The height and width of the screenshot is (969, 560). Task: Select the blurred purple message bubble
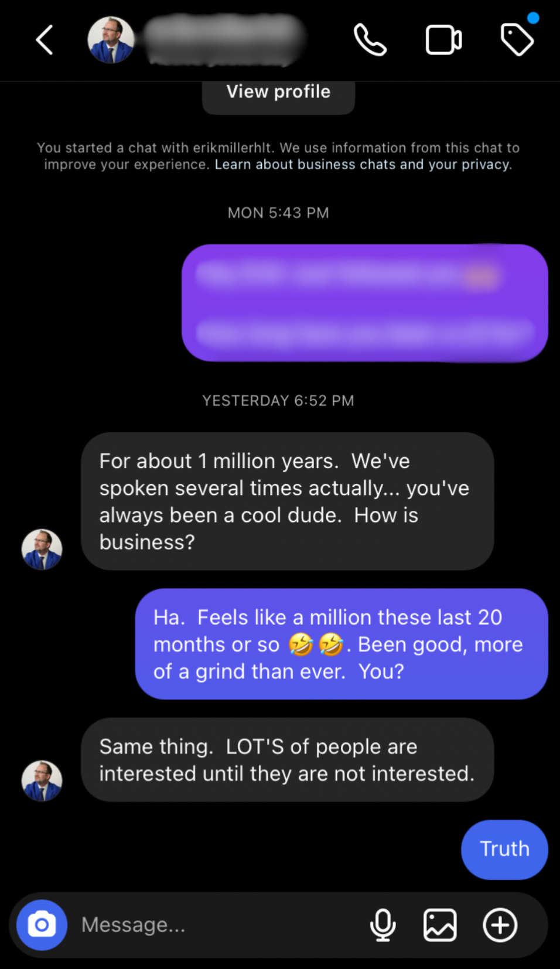364,303
